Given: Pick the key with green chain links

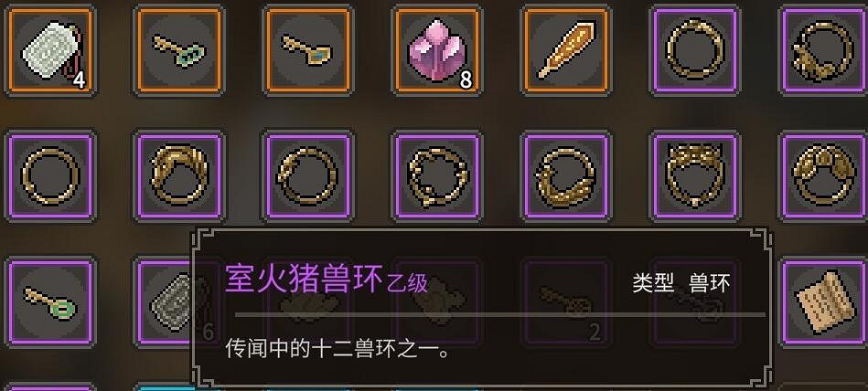Looking at the screenshot, I should [179, 50].
